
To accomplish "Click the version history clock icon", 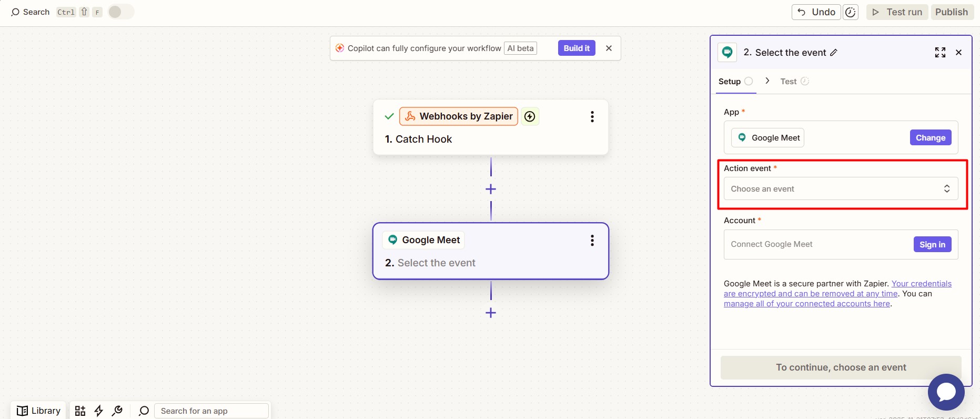I will [x=851, y=12].
